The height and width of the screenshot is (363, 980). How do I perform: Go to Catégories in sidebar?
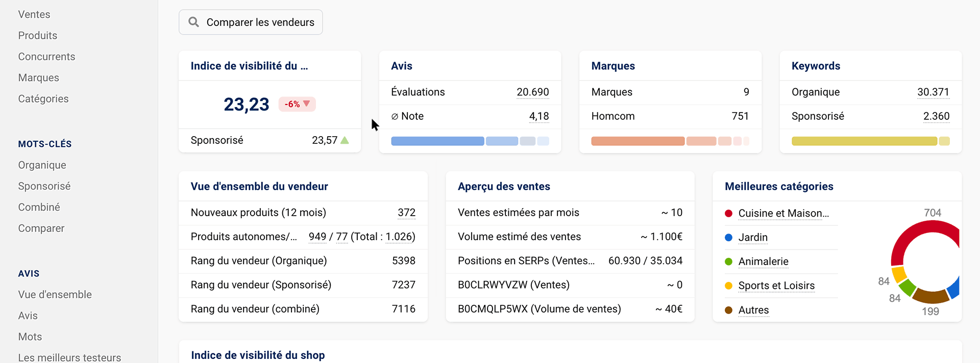(43, 99)
